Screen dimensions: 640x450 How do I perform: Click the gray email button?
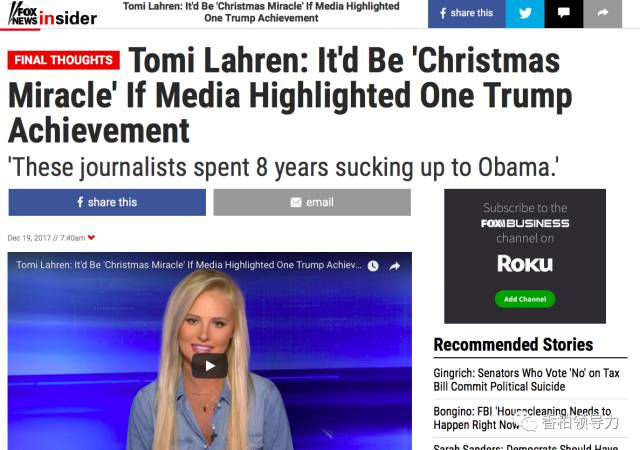(x=312, y=202)
